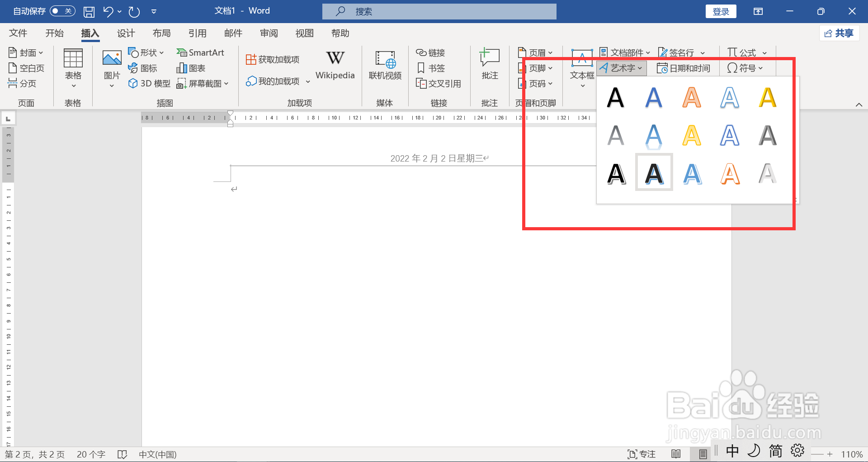Click the spelling proofing status icon
Viewport: 868px width, 462px height.
click(122, 454)
